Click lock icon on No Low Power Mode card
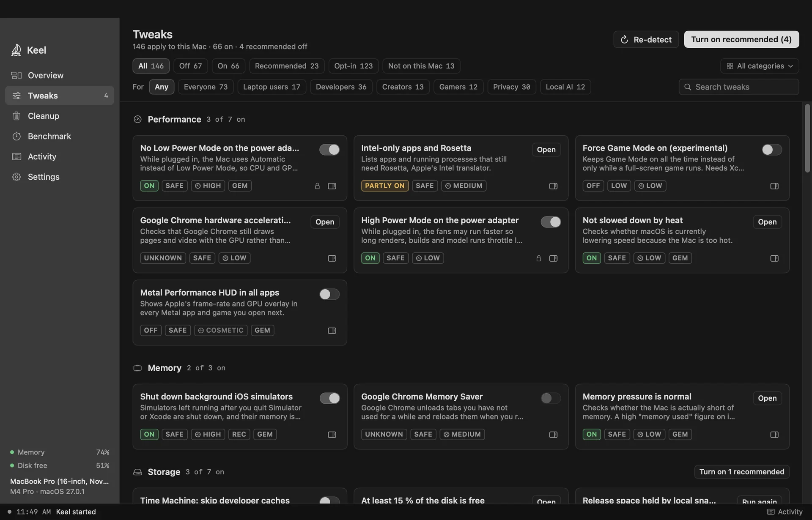 pyautogui.click(x=317, y=186)
